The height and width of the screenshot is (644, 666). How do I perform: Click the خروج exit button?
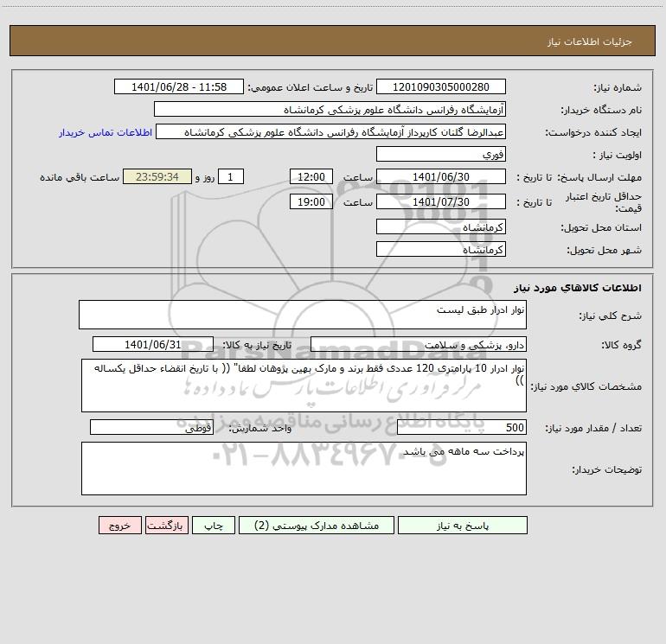(119, 526)
